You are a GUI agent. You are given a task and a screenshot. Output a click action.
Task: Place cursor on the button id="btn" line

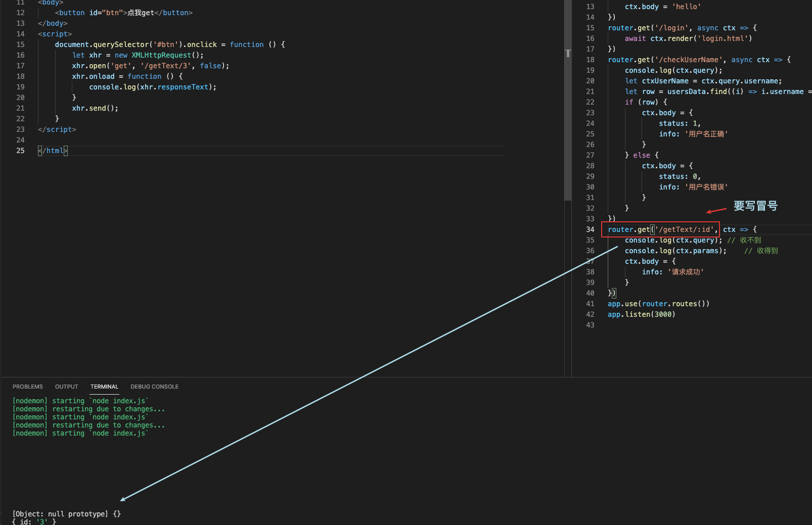tap(123, 13)
